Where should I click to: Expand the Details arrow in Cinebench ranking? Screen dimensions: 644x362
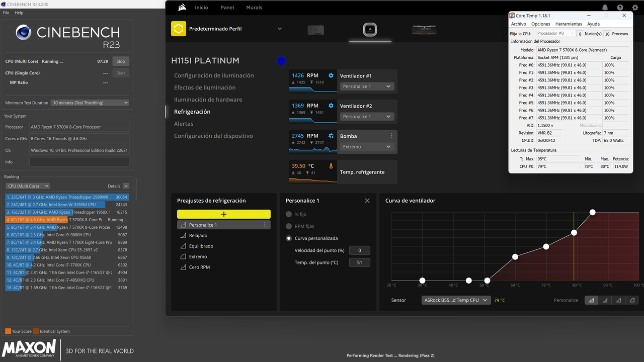pyautogui.click(x=126, y=186)
